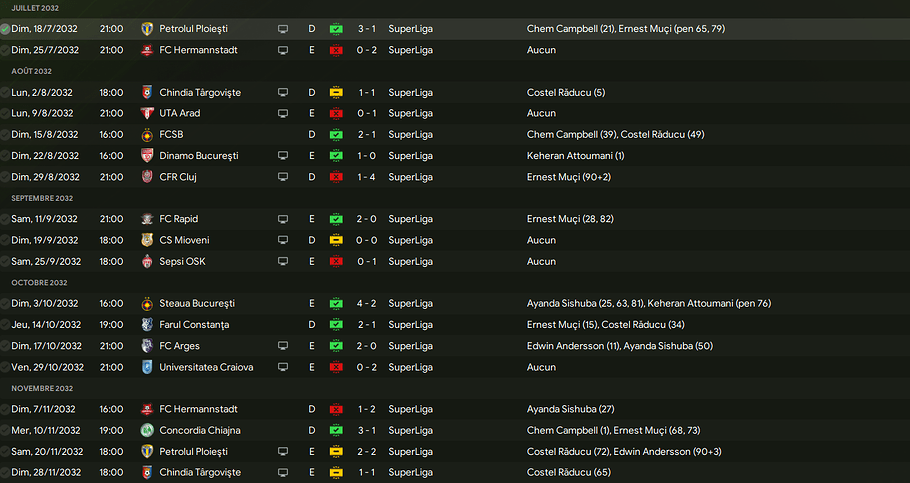
Task: Click the TV icon in FC Arges row
Action: (283, 346)
